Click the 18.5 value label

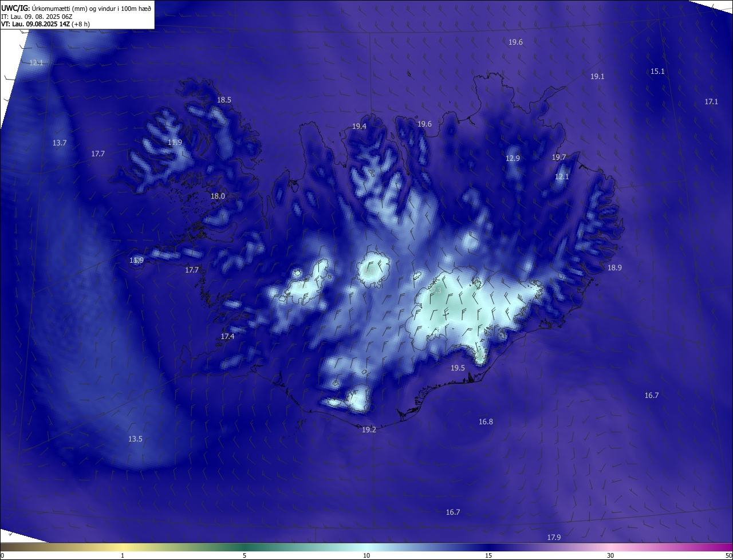[224, 100]
